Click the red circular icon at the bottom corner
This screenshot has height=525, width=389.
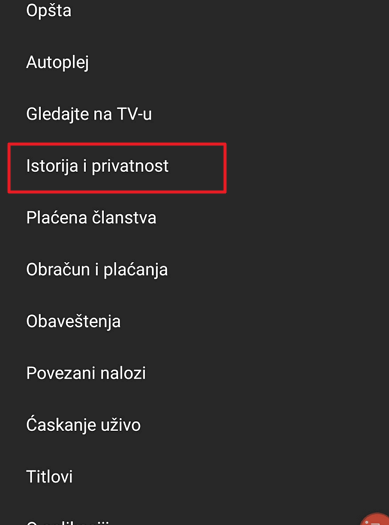[375, 519]
